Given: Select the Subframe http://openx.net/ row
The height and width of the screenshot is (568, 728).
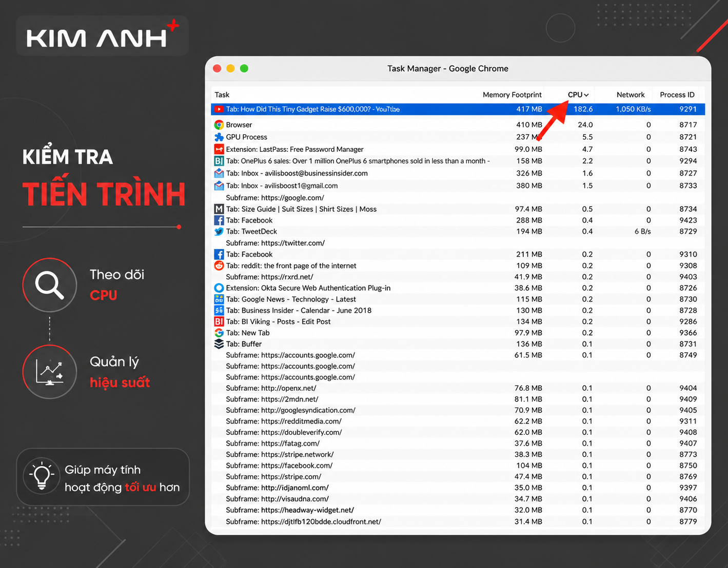Looking at the screenshot, I should (458, 388).
